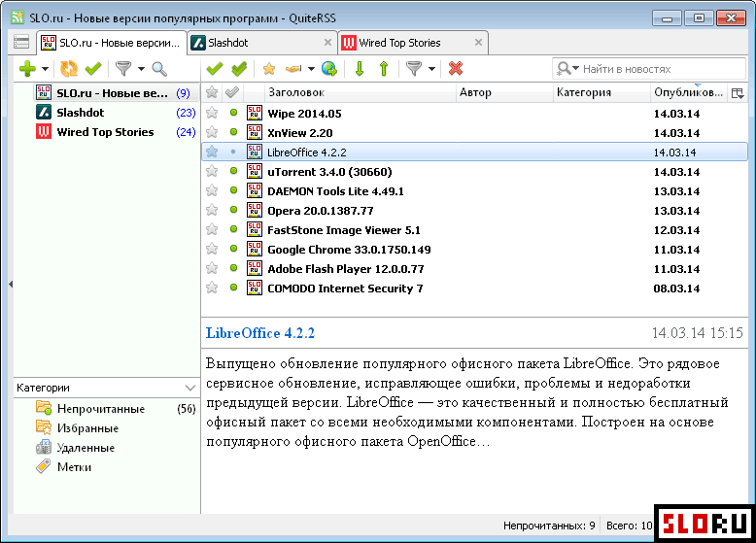Toggle read status of FastStone Image Viewer
The width and height of the screenshot is (756, 543).
point(234,229)
